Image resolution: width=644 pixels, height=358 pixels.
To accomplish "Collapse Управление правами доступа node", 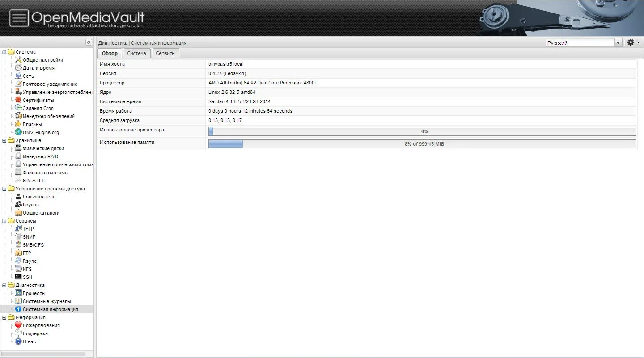I will 4,189.
